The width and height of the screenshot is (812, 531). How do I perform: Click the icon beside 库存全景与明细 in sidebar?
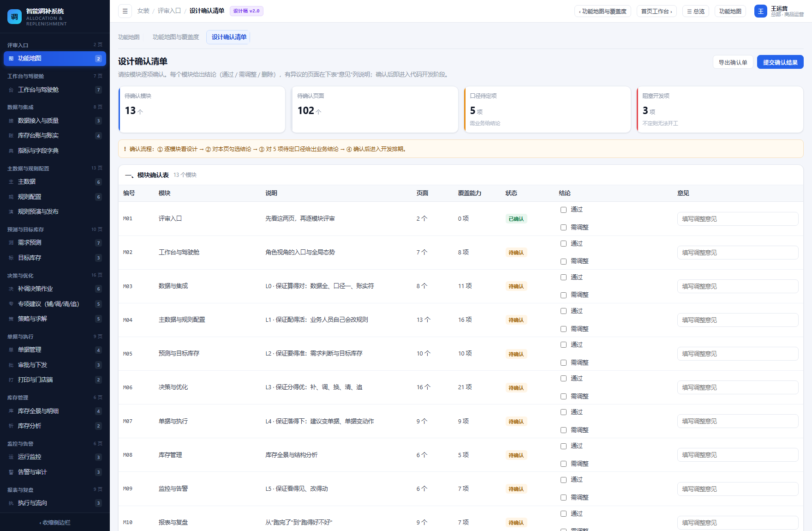click(x=11, y=411)
